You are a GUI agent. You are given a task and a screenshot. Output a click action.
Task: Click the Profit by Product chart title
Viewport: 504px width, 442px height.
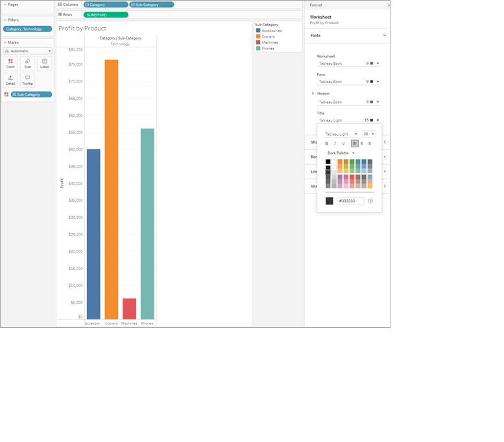[82, 29]
